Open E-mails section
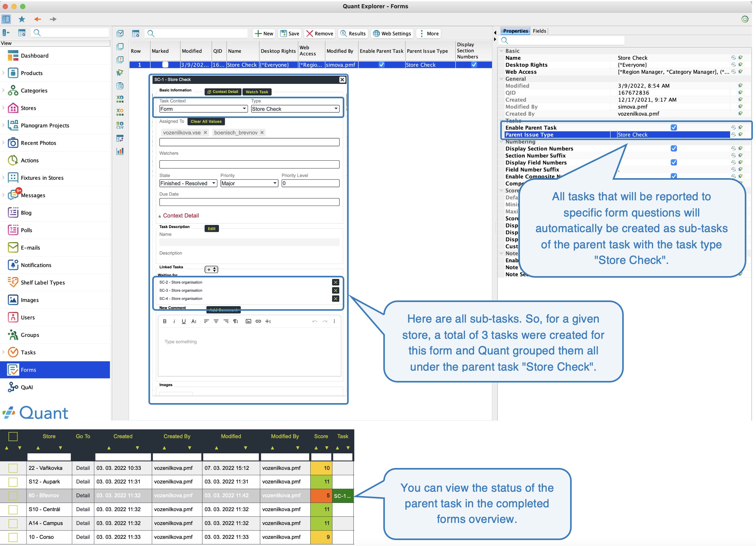756x546 pixels. pyautogui.click(x=30, y=247)
